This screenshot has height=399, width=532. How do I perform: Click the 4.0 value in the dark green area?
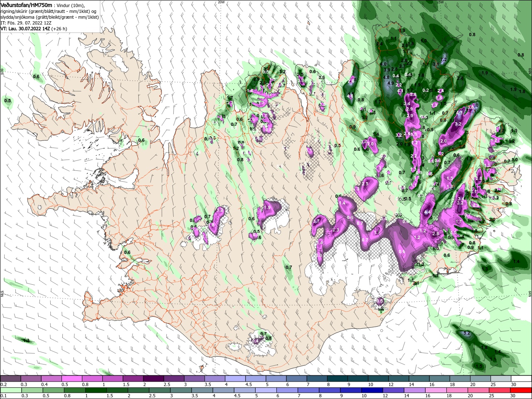pos(383,64)
